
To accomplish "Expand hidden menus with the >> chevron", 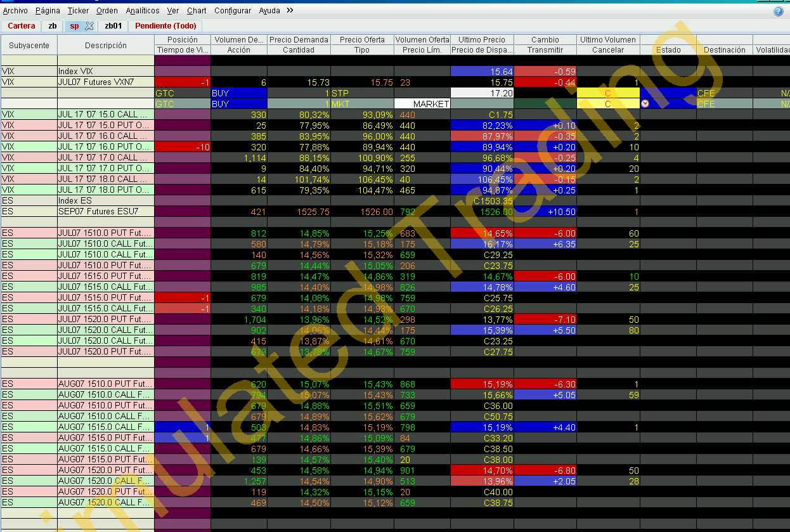I will pyautogui.click(x=290, y=11).
